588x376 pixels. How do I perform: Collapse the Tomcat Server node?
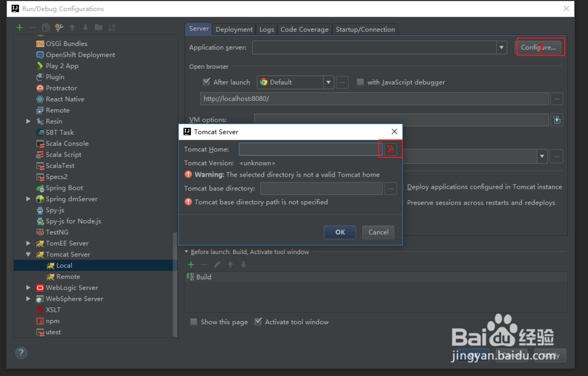click(x=28, y=254)
